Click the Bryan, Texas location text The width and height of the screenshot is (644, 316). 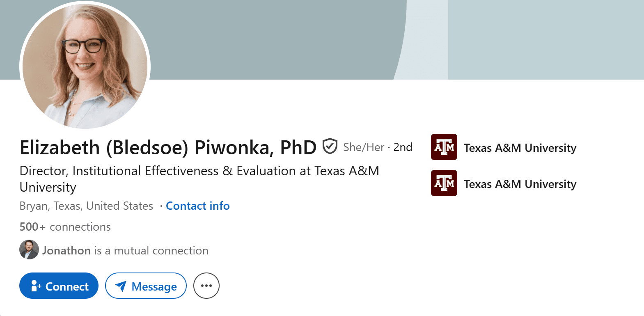point(86,206)
